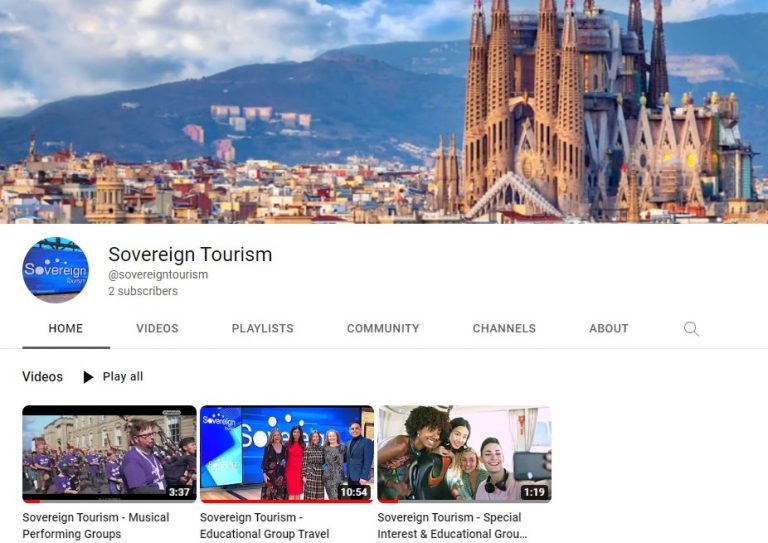The height and width of the screenshot is (543, 768).
Task: Click the Sovereign Tourism channel name
Action: (x=190, y=254)
